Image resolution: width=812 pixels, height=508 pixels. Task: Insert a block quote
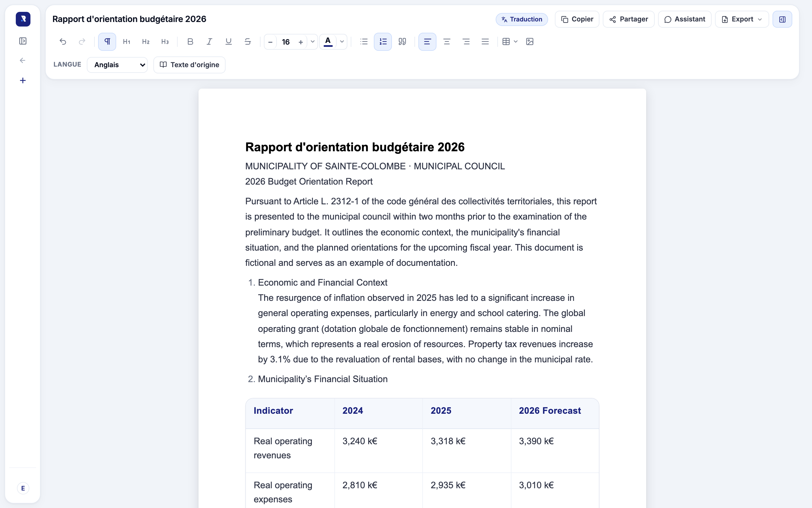coord(402,42)
